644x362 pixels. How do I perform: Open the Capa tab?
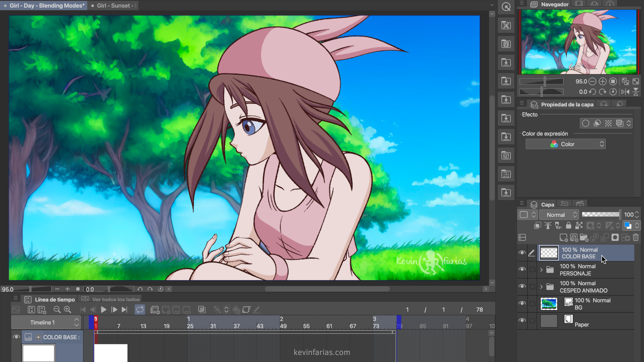click(542, 204)
